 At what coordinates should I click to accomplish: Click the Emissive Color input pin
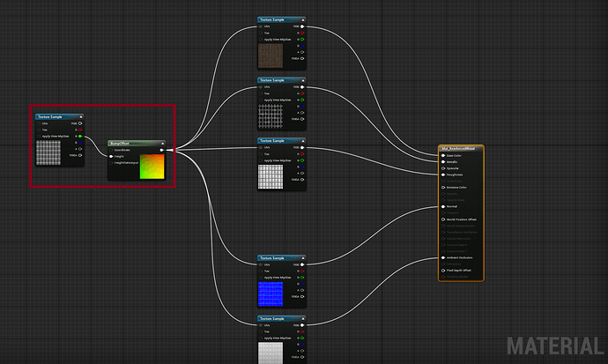click(443, 187)
